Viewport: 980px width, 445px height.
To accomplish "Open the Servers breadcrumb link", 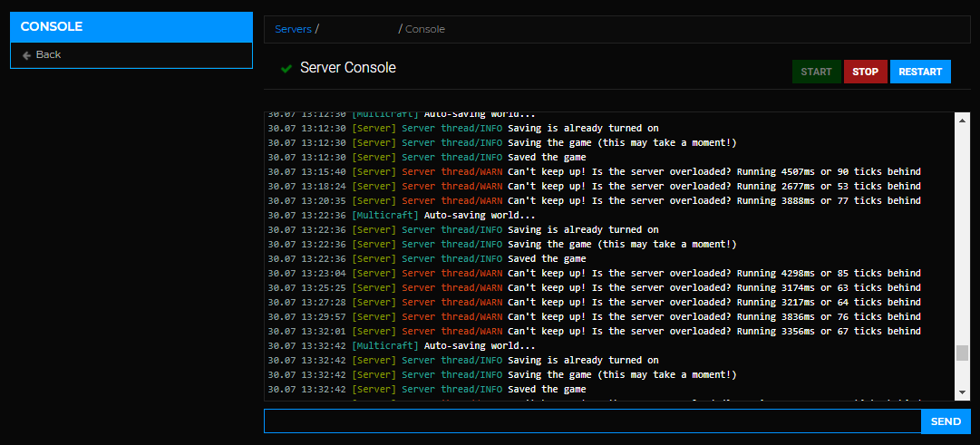I will tap(293, 29).
